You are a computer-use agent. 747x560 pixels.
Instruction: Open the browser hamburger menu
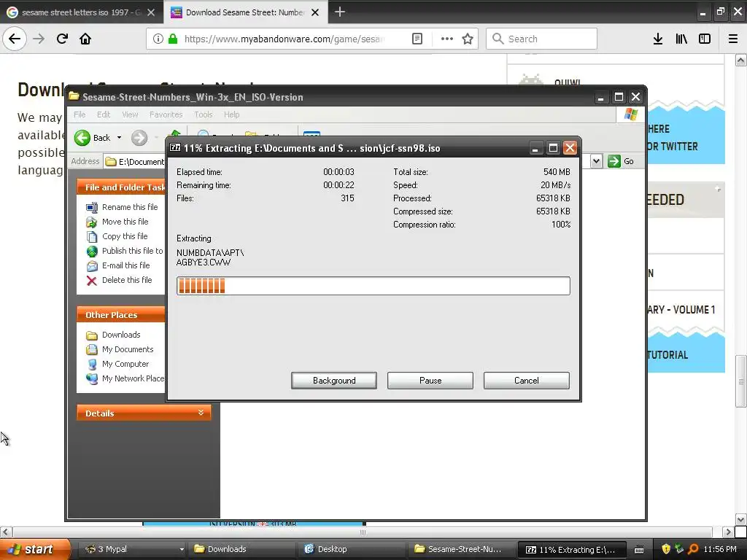tap(733, 39)
